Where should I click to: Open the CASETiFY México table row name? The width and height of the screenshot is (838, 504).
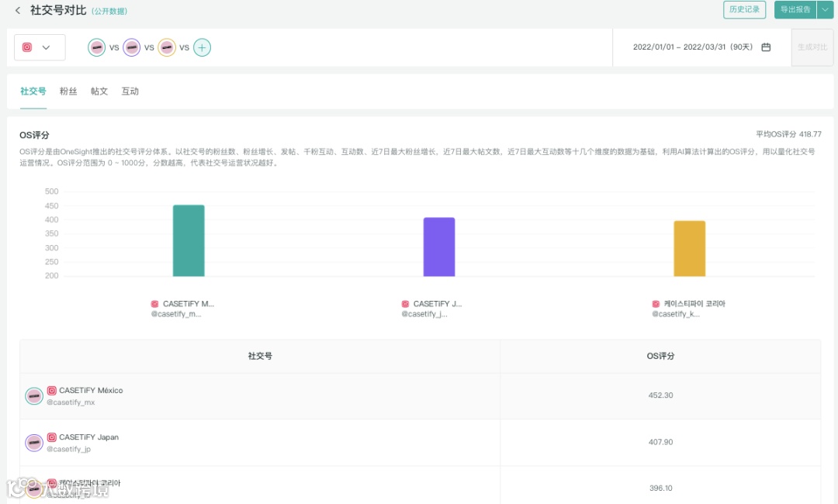coord(91,391)
